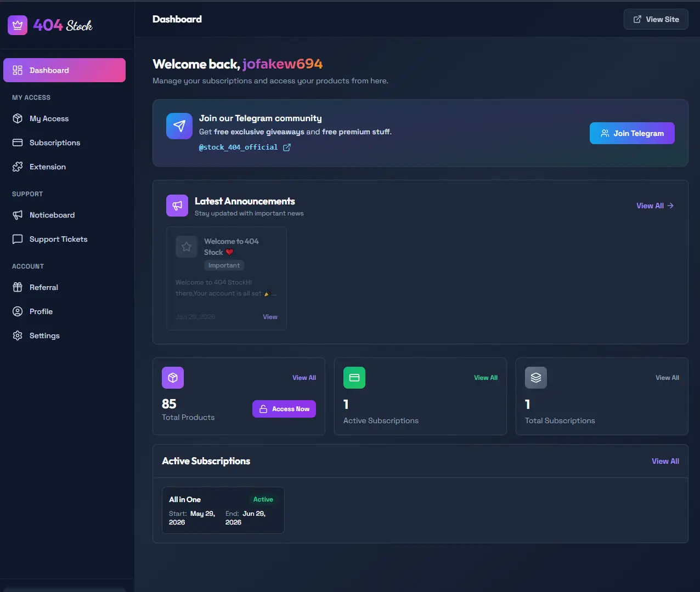Click the lock icon on Access Now button
This screenshot has height=592, width=700.
point(263,409)
